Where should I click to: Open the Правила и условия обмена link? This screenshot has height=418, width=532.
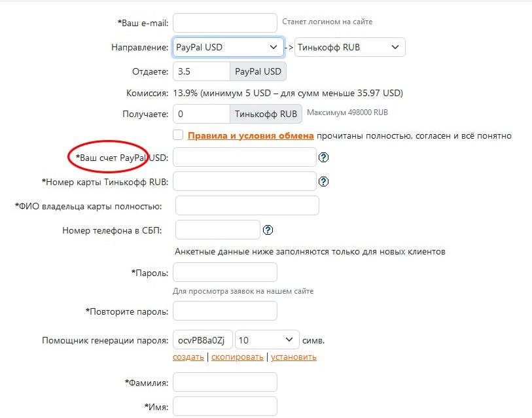click(251, 135)
